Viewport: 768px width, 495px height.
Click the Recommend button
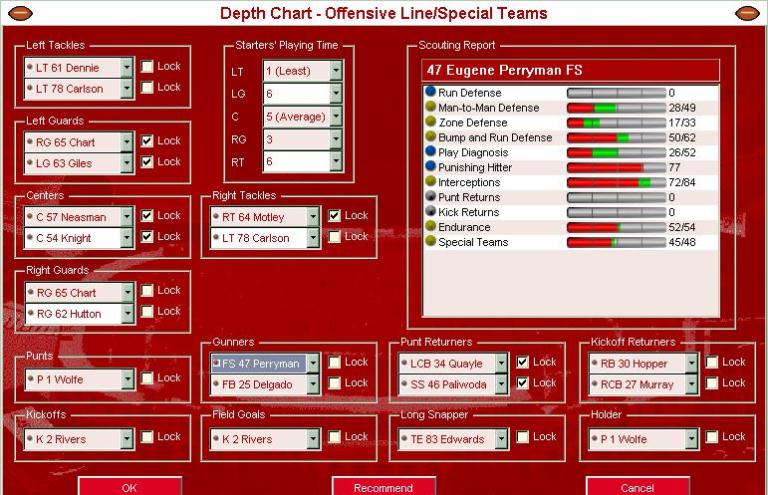383,487
